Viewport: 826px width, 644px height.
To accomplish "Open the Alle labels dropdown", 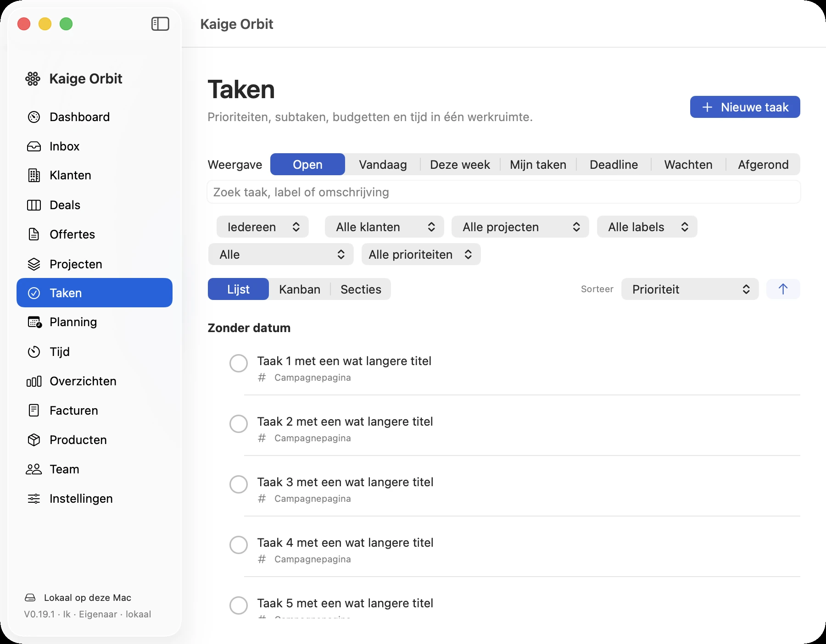I will [x=647, y=227].
